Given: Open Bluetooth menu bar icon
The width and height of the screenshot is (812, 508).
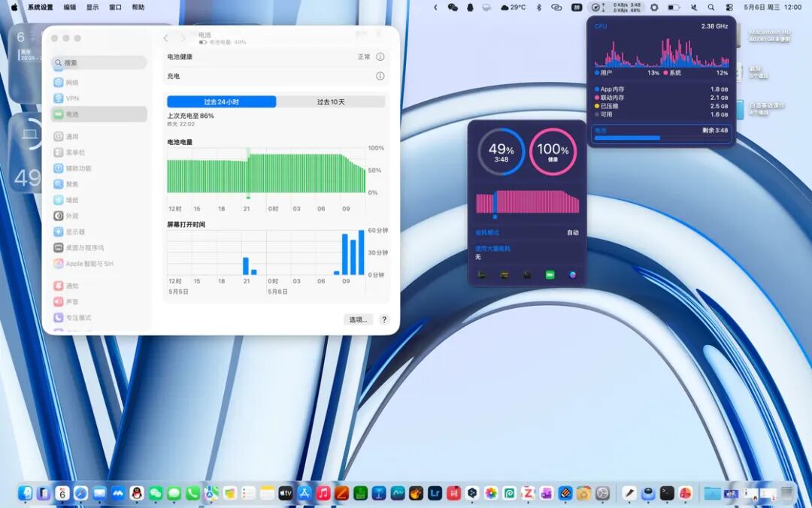Looking at the screenshot, I should click(x=538, y=8).
